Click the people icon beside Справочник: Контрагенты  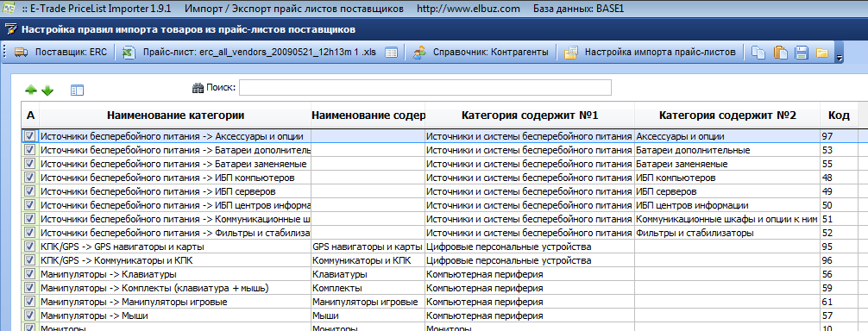coord(418,53)
